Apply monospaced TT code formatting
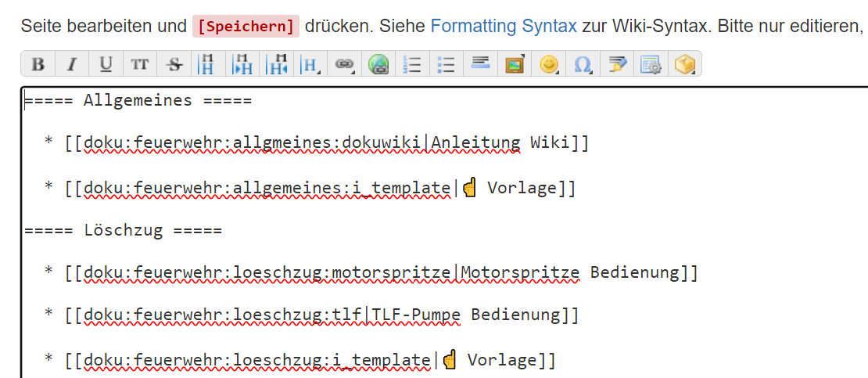 [140, 64]
